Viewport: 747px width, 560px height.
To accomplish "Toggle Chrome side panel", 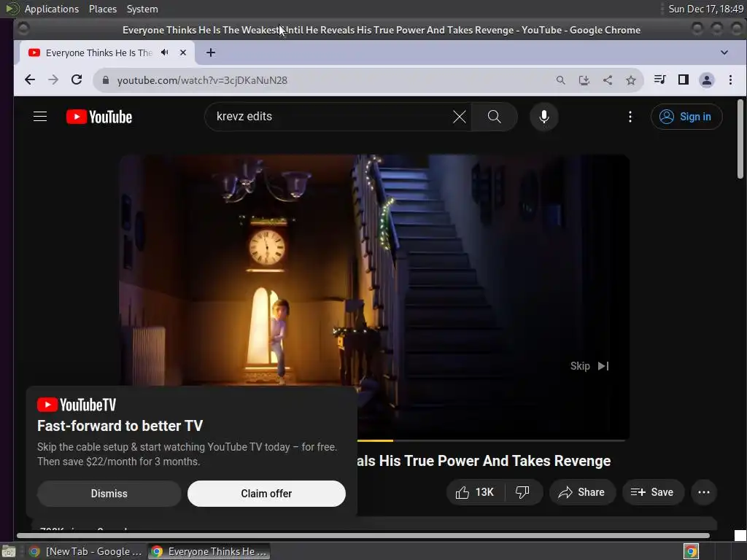I will (x=683, y=79).
